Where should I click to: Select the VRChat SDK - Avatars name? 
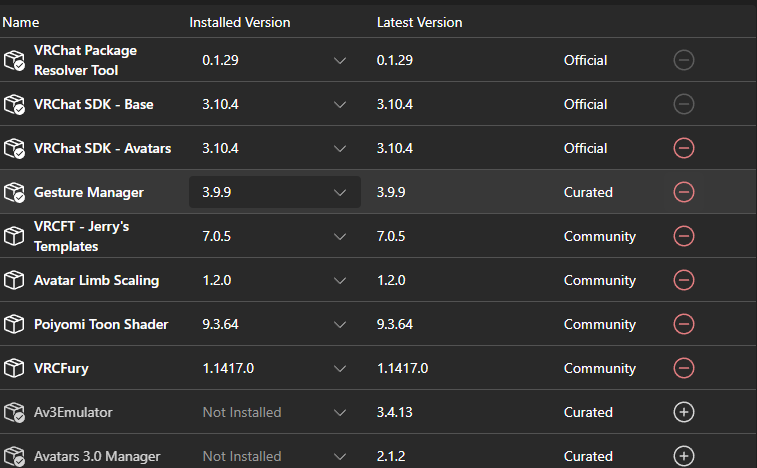point(102,148)
